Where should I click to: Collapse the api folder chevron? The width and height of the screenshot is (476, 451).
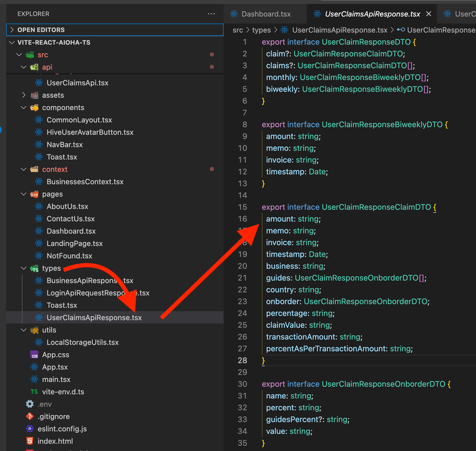click(24, 67)
